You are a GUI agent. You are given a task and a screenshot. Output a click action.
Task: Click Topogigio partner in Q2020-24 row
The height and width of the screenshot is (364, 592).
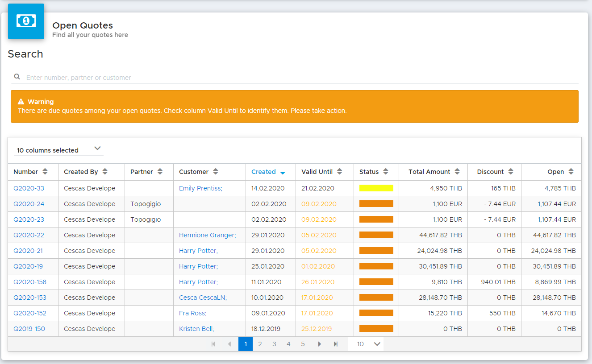[x=146, y=204]
